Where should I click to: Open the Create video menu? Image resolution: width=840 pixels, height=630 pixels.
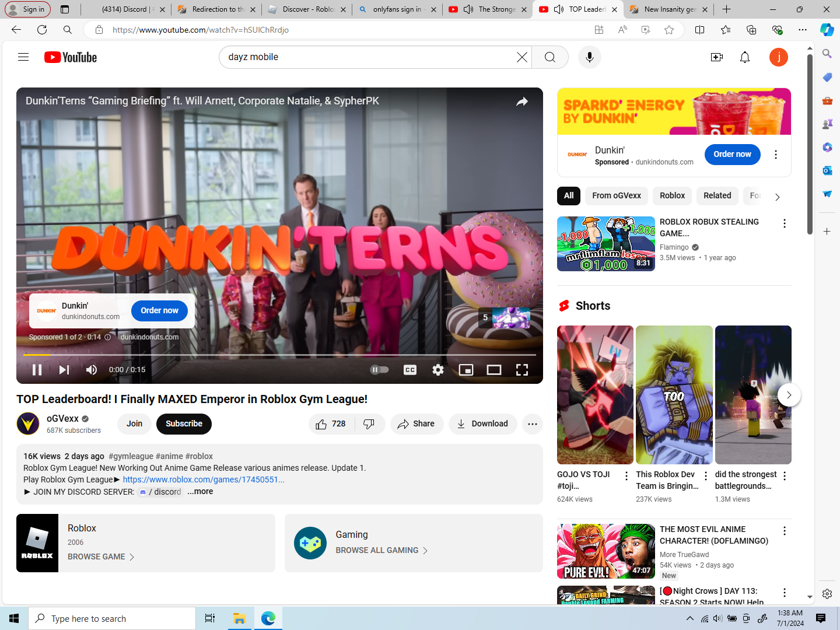[x=717, y=57]
